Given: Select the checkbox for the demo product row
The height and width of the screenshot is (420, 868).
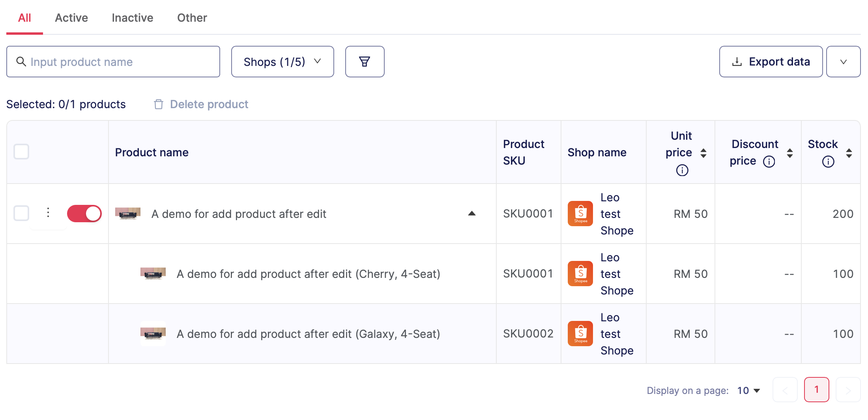Looking at the screenshot, I should tap(21, 213).
